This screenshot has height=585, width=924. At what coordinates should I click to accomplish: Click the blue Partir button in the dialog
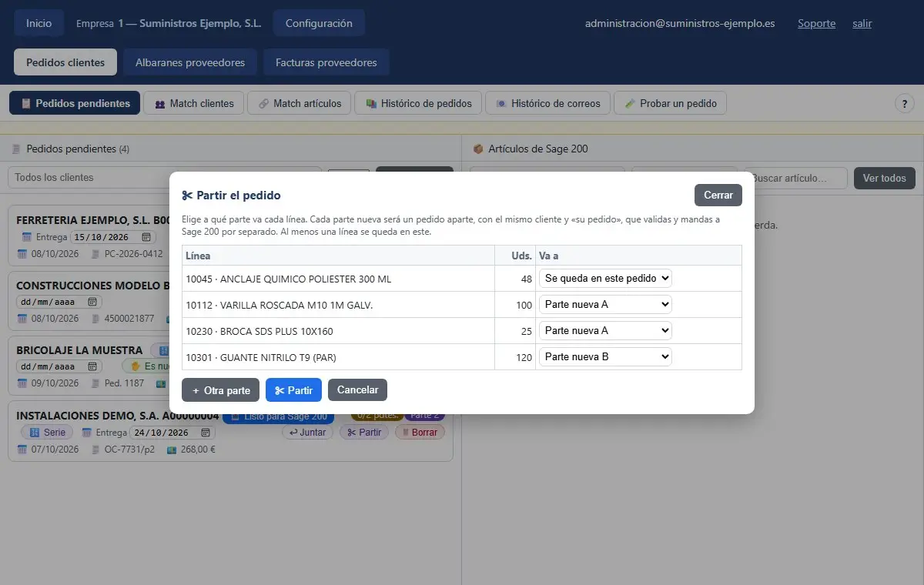[x=293, y=390]
